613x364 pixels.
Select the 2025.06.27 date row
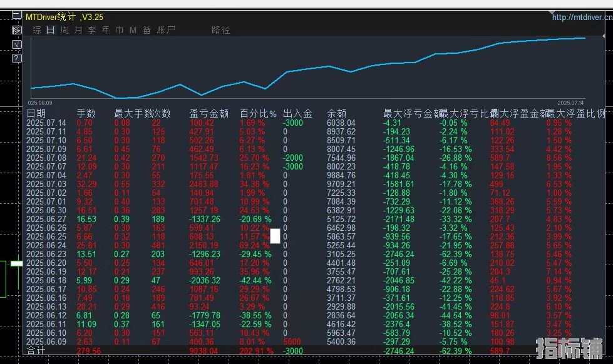coord(46,219)
